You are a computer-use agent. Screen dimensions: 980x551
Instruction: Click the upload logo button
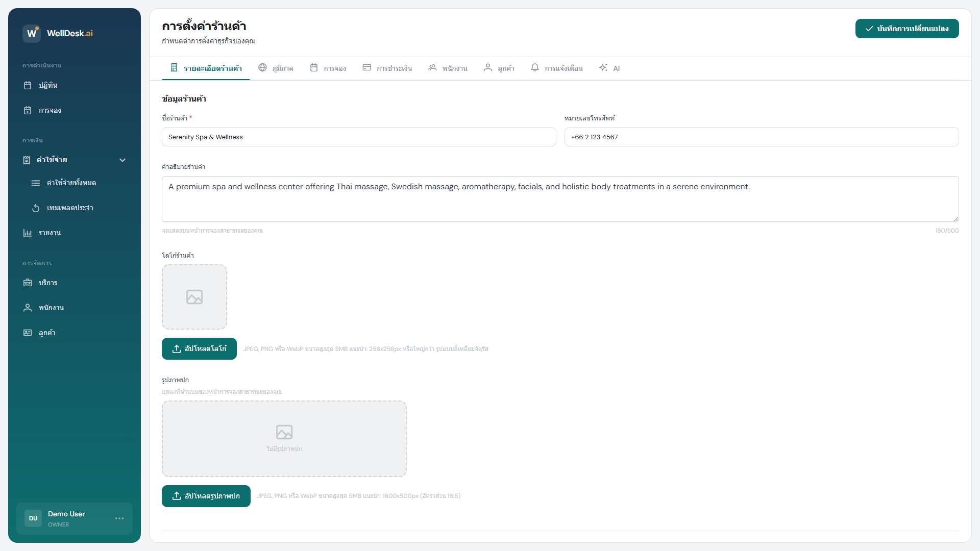(x=199, y=348)
